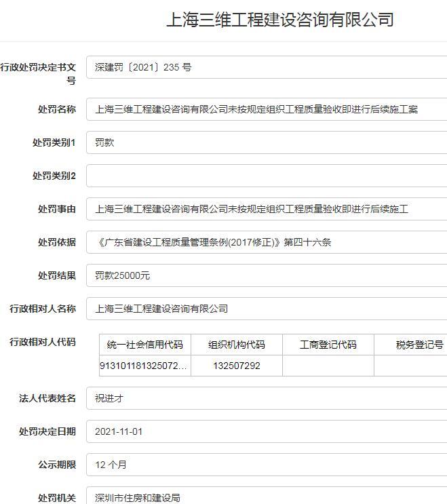Viewport: 447px width, 504px height.
Task: Click the 工商登记代码 column header
Action: (x=328, y=345)
